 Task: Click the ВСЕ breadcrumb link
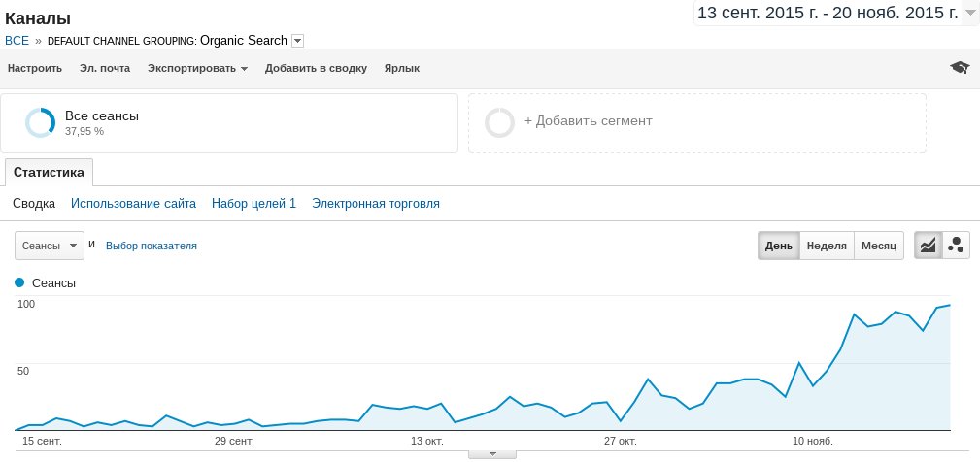coord(17,41)
